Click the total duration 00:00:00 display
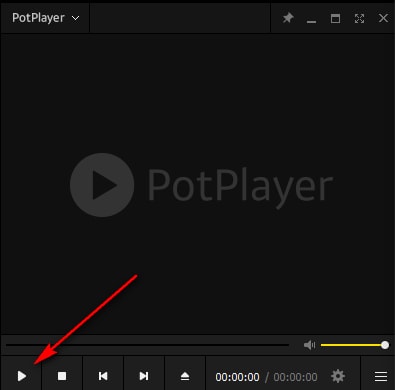The width and height of the screenshot is (395, 390). coord(295,377)
